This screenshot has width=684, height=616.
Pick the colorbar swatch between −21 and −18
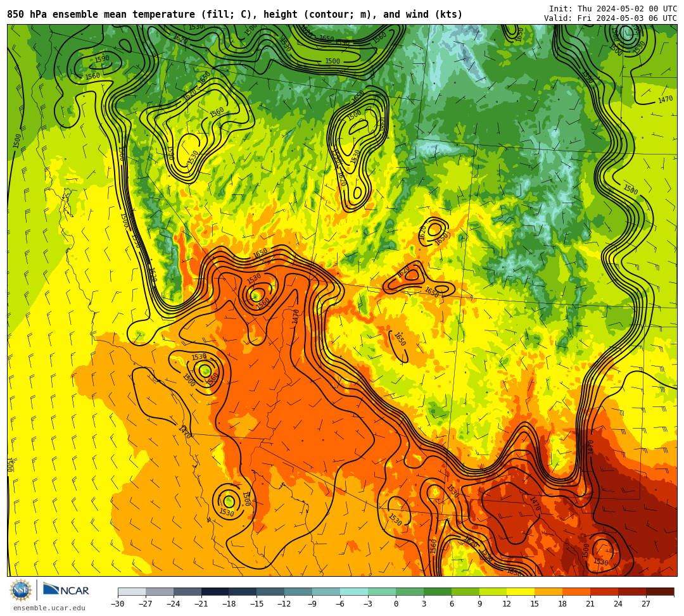215,591
